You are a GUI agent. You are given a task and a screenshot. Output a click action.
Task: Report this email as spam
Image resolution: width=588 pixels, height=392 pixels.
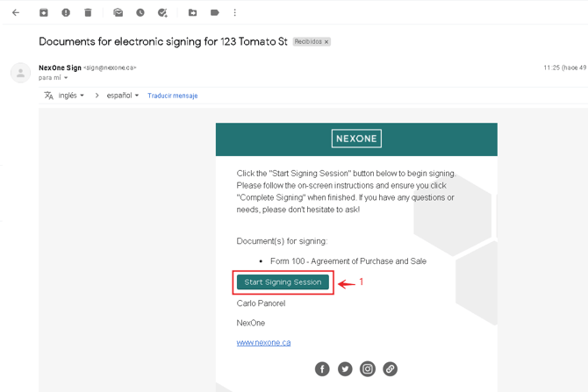click(66, 13)
